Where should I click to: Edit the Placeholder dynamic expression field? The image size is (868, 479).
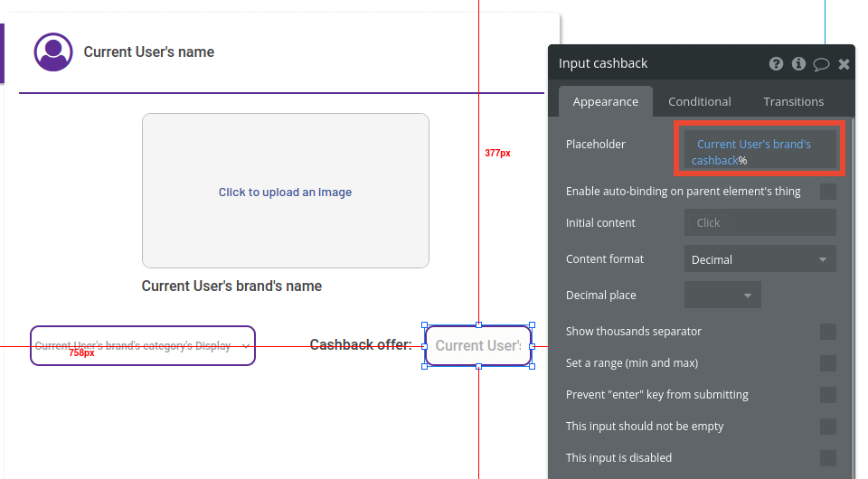(760, 149)
